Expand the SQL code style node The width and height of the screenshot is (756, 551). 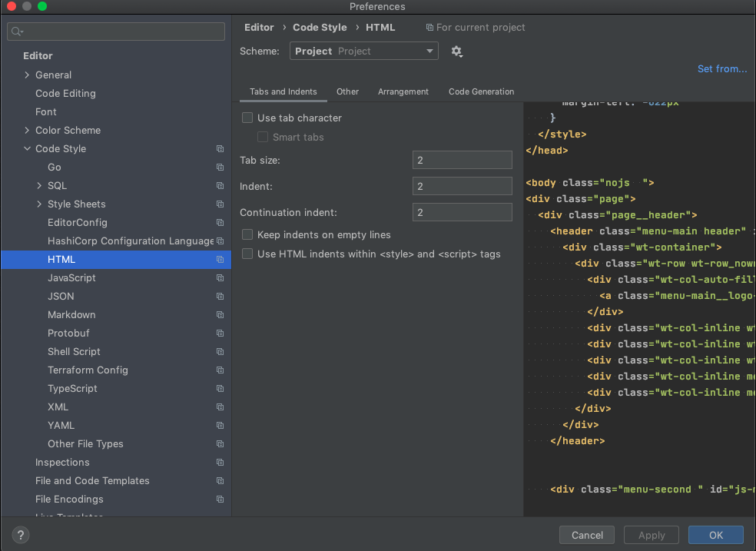tap(39, 186)
